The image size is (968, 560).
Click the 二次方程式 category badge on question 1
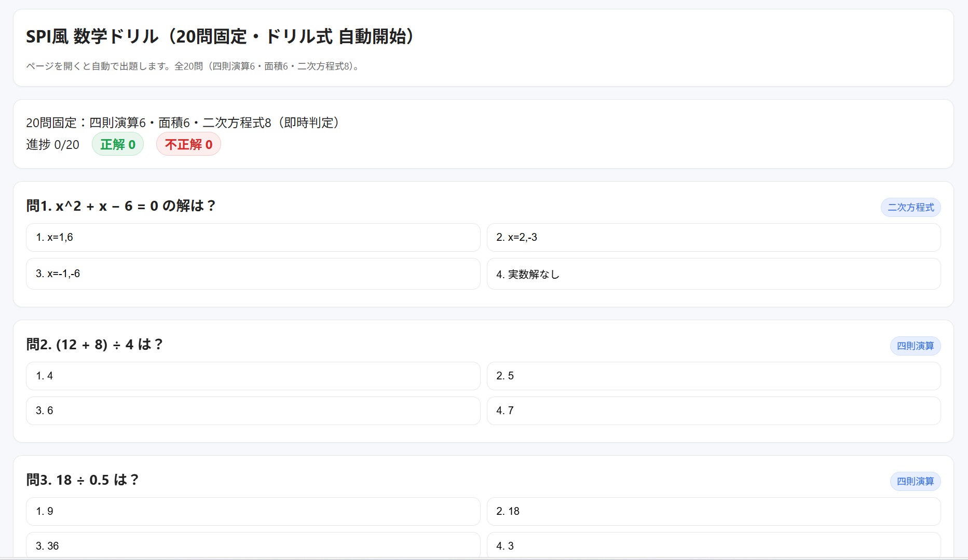pyautogui.click(x=910, y=207)
